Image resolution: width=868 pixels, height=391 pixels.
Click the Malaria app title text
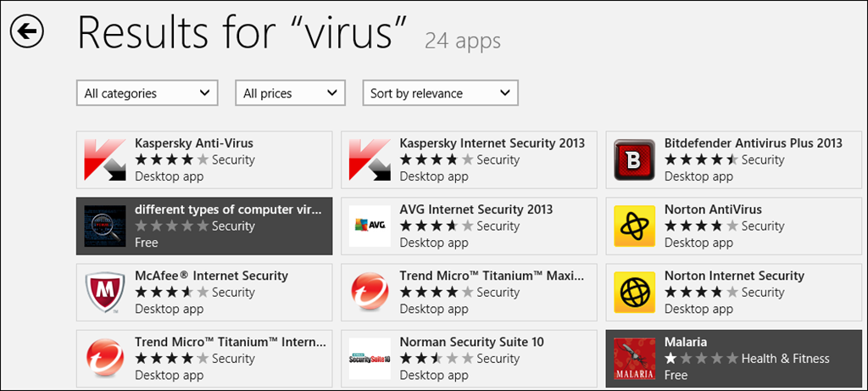click(x=686, y=342)
